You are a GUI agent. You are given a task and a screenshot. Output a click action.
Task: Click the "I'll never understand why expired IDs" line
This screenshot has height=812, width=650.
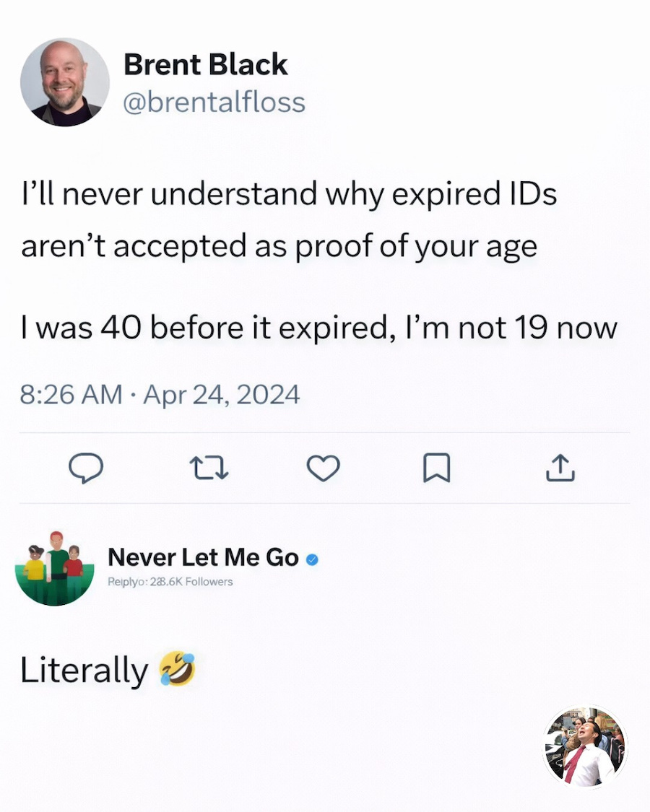[289, 193]
